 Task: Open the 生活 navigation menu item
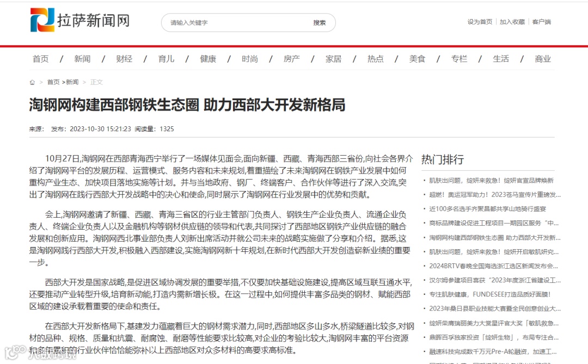point(501,59)
